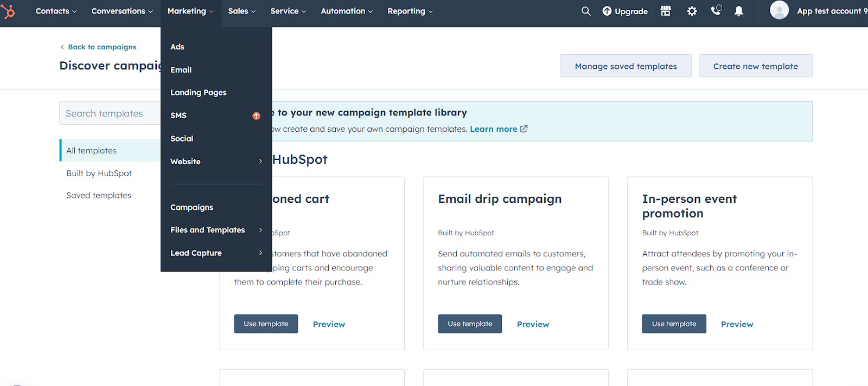Select the Built by HubSpot filter
868x386 pixels.
click(99, 173)
